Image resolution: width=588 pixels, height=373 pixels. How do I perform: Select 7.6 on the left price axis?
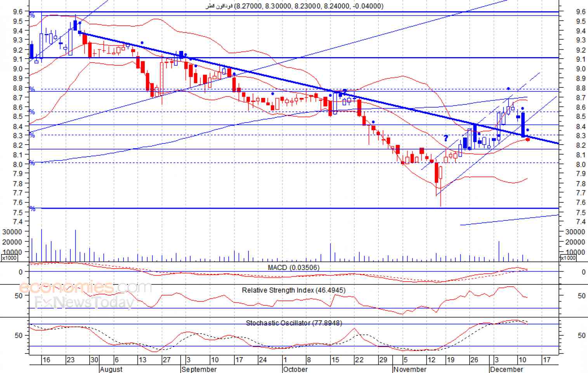19,202
